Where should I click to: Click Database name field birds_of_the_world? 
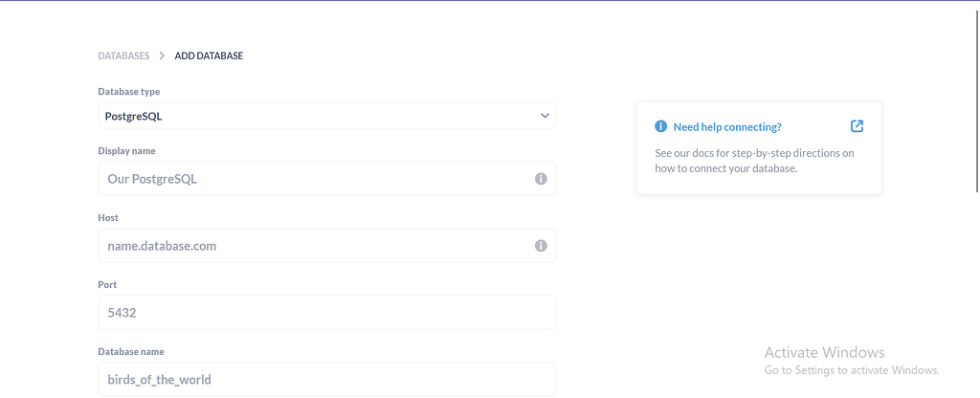click(327, 379)
